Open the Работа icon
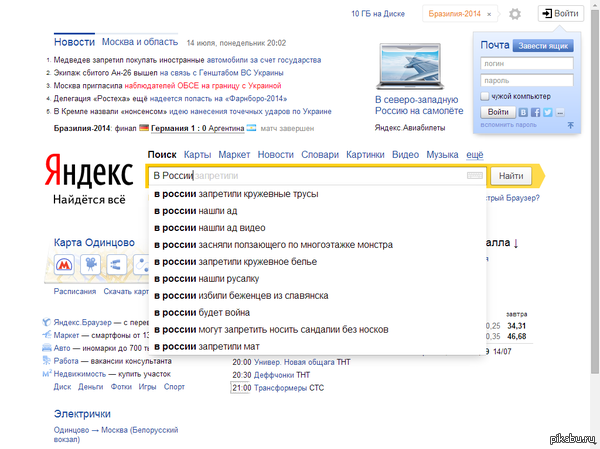600x449 pixels. [x=46, y=361]
